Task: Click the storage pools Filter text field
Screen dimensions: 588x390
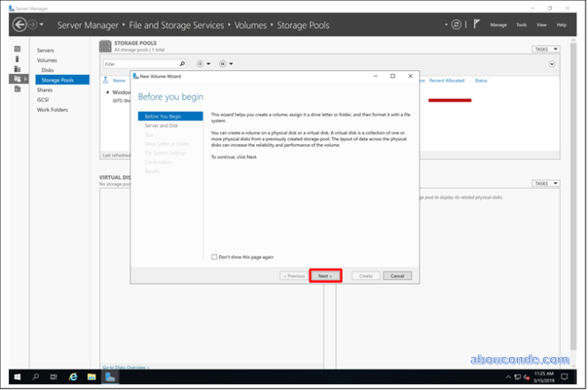Action: 139,63
